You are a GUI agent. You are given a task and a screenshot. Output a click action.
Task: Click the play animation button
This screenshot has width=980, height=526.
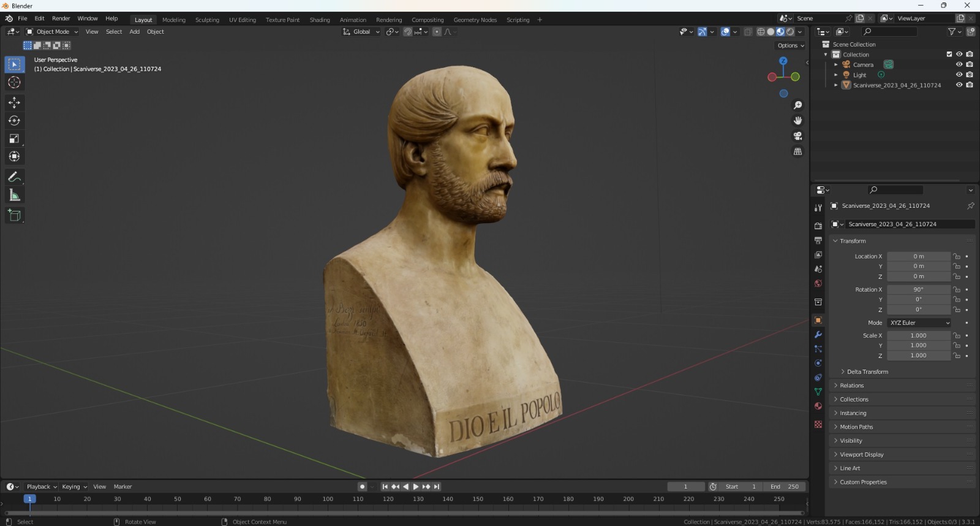(416, 487)
